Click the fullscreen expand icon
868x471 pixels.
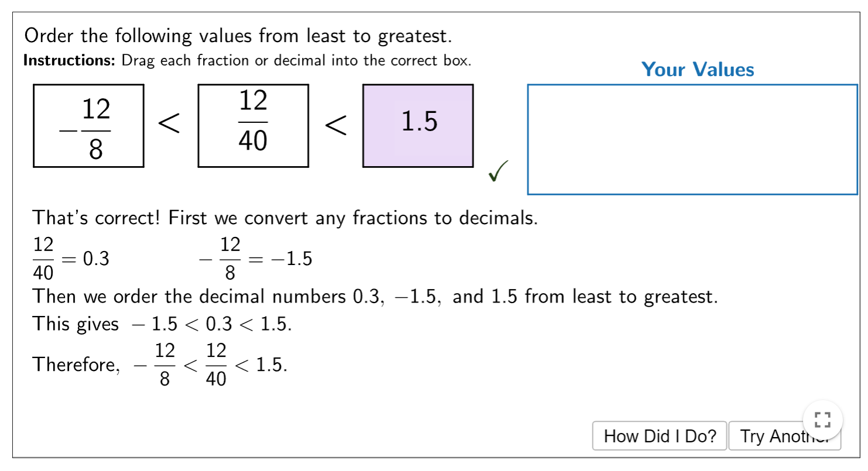click(x=822, y=420)
